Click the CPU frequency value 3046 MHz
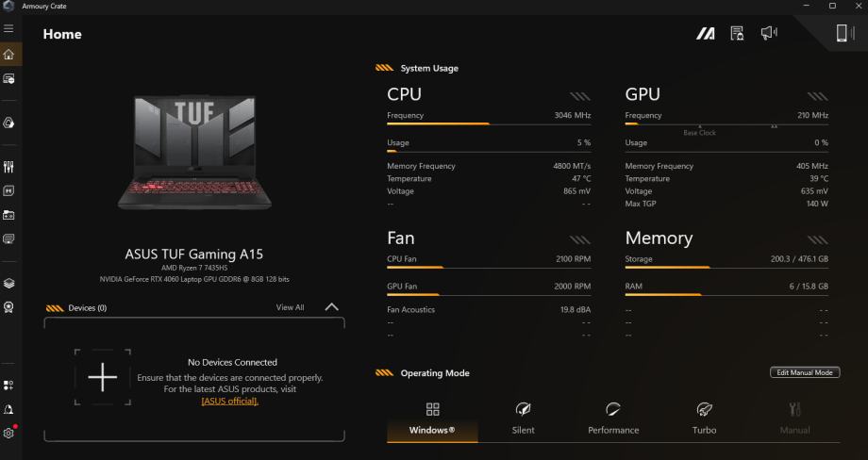 tap(573, 115)
